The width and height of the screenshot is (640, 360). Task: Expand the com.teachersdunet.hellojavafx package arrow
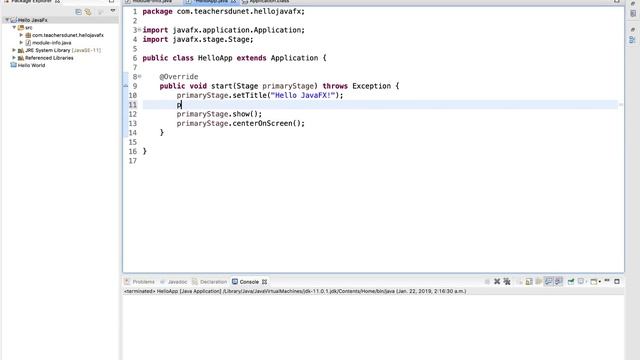(21, 35)
